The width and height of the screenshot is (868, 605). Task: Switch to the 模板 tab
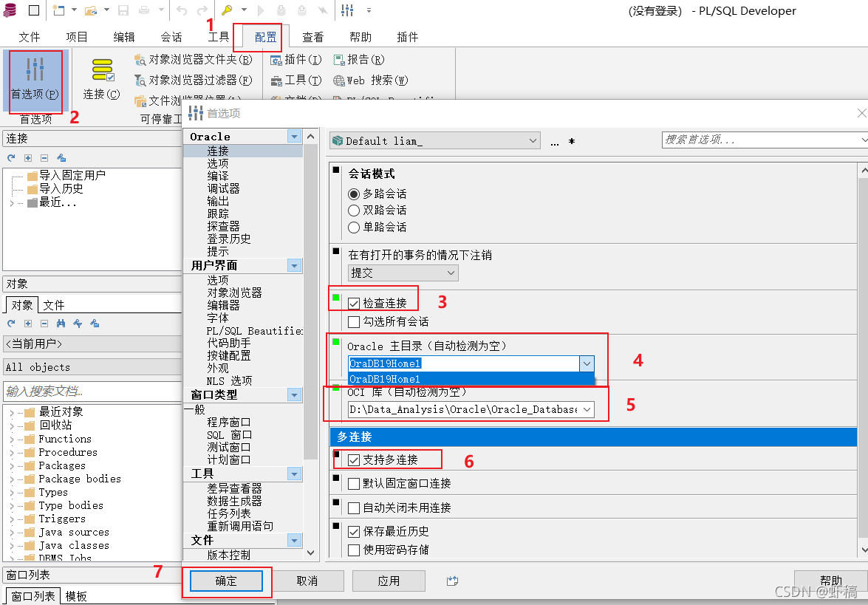pyautogui.click(x=75, y=595)
